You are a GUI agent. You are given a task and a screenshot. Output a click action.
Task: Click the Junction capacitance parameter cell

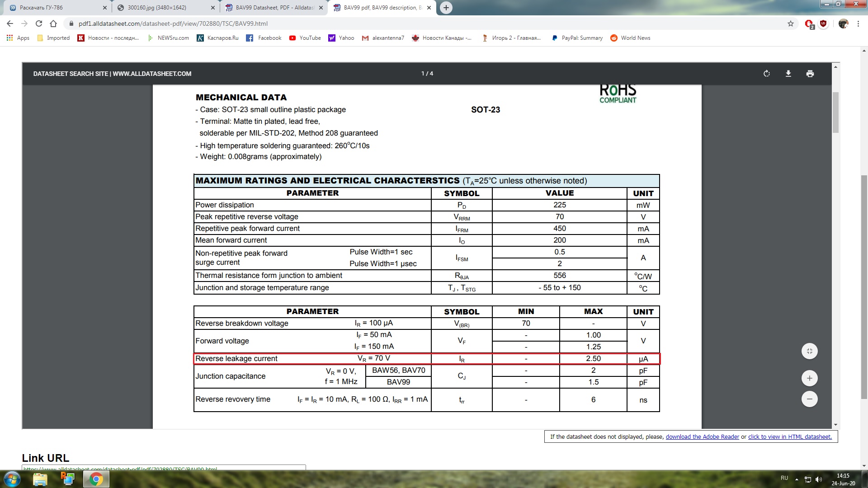231,376
